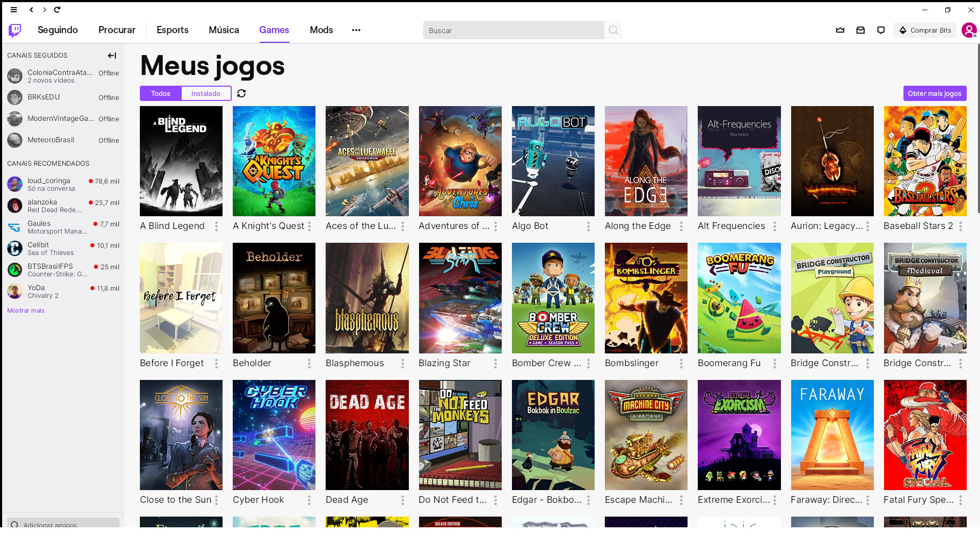Click the Comprar Bits button
The width and height of the screenshot is (980, 537).
click(x=925, y=30)
